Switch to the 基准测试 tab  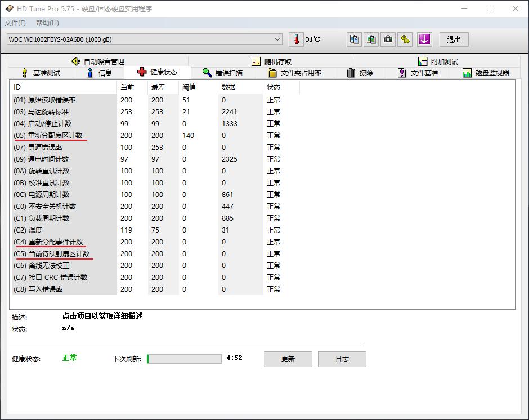coord(41,73)
